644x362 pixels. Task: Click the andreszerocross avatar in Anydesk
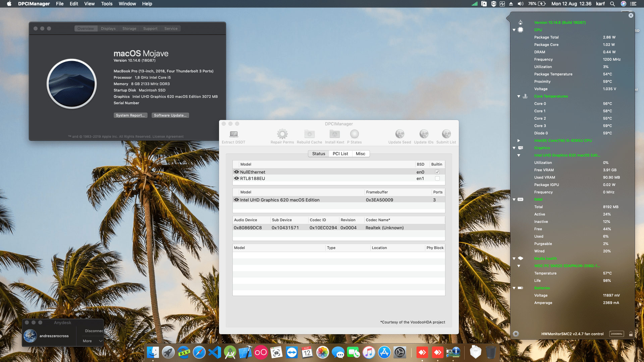click(30, 336)
